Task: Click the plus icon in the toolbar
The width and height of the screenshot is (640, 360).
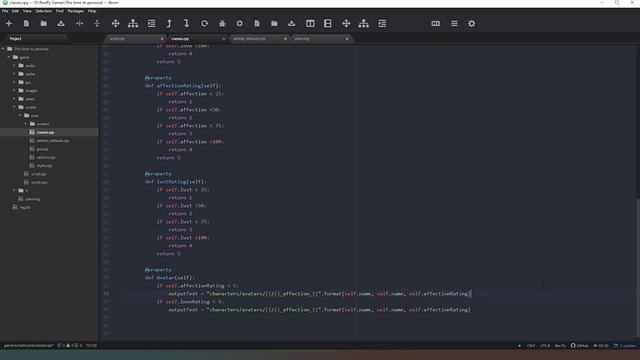Action: 9,24
